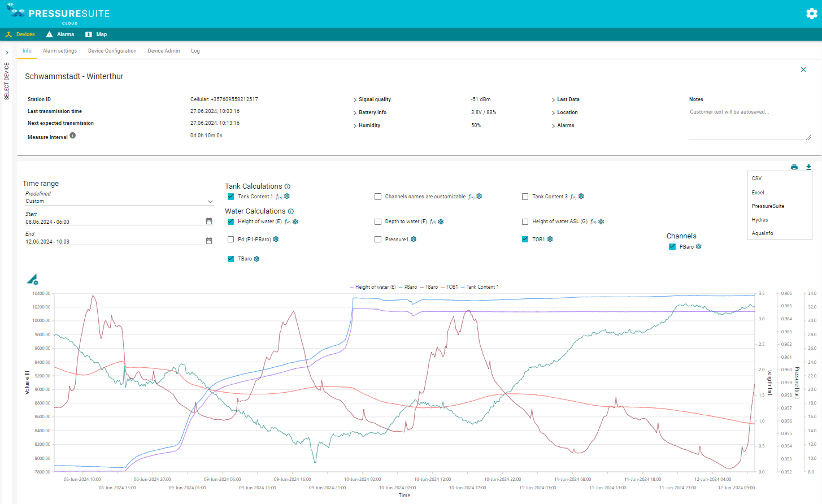This screenshot has height=504, width=822.
Task: Go to Alarms in the navigation bar
Action: (60, 34)
